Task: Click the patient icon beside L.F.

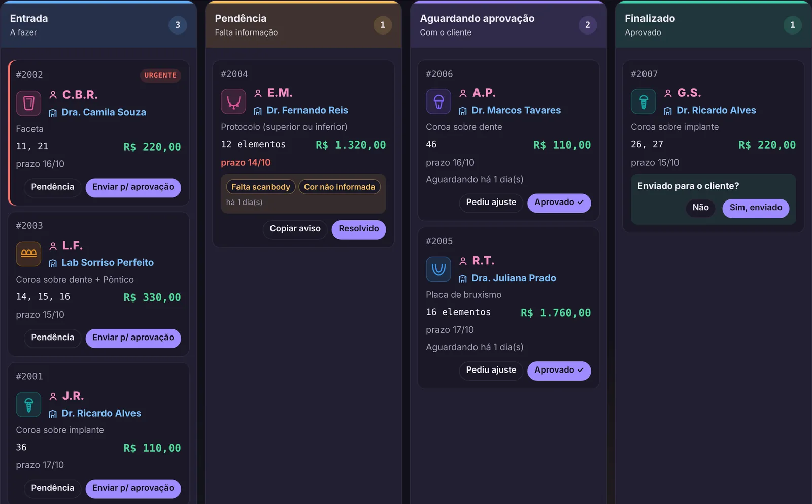Action: (x=53, y=246)
